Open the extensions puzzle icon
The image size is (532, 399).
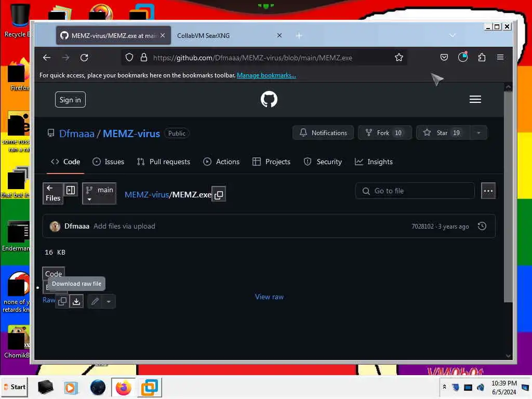click(x=482, y=57)
